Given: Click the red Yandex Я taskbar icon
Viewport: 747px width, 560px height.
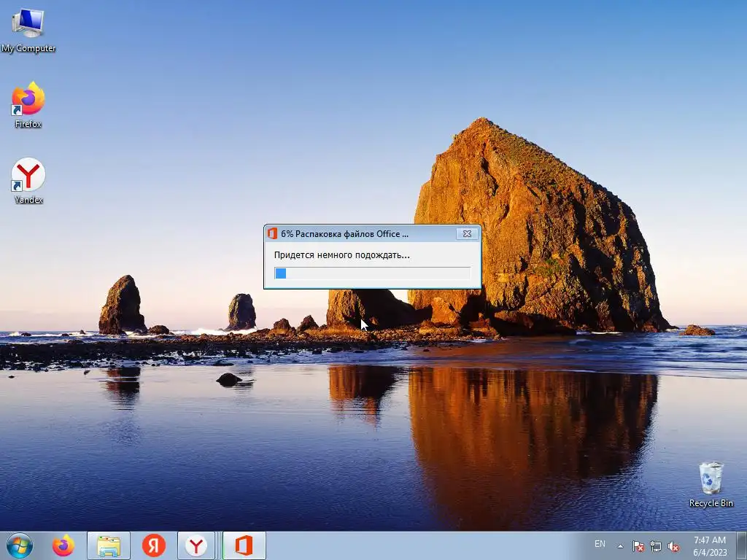Looking at the screenshot, I should point(153,545).
